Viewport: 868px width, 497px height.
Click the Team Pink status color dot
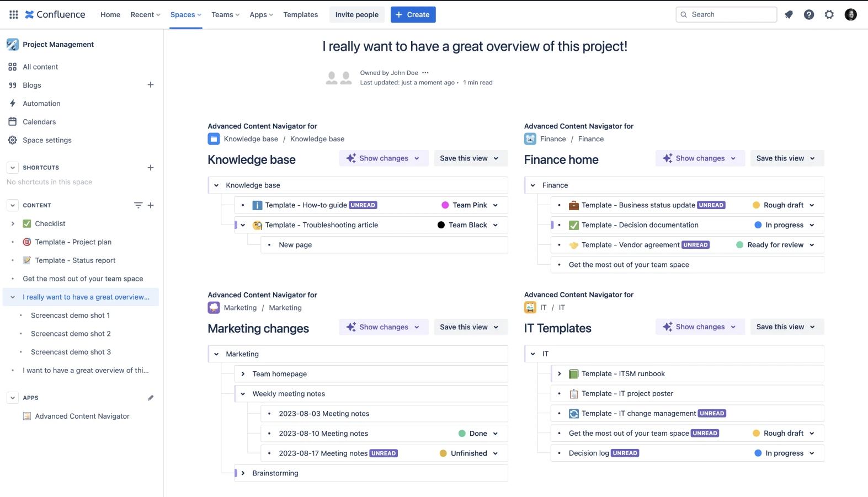click(x=445, y=205)
